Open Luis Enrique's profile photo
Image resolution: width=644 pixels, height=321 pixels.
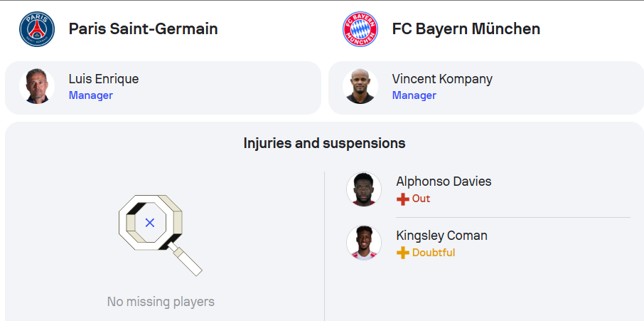[x=37, y=87]
